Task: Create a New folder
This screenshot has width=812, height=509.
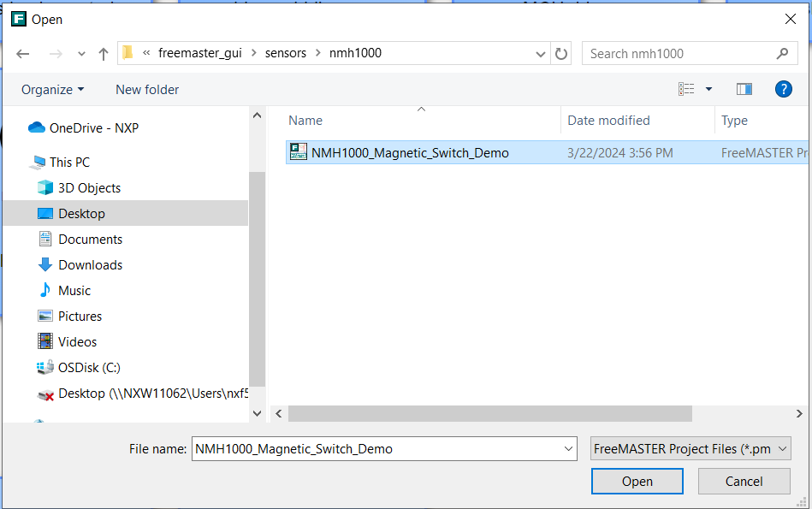Action: coord(147,90)
